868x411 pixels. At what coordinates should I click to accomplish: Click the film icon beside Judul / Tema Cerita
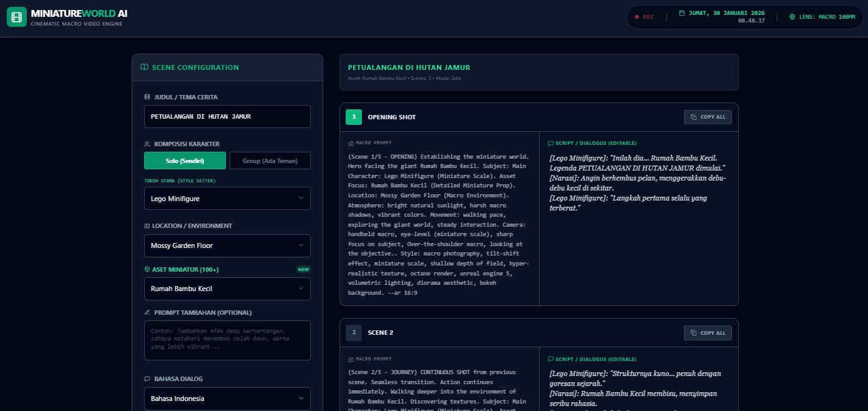point(147,97)
